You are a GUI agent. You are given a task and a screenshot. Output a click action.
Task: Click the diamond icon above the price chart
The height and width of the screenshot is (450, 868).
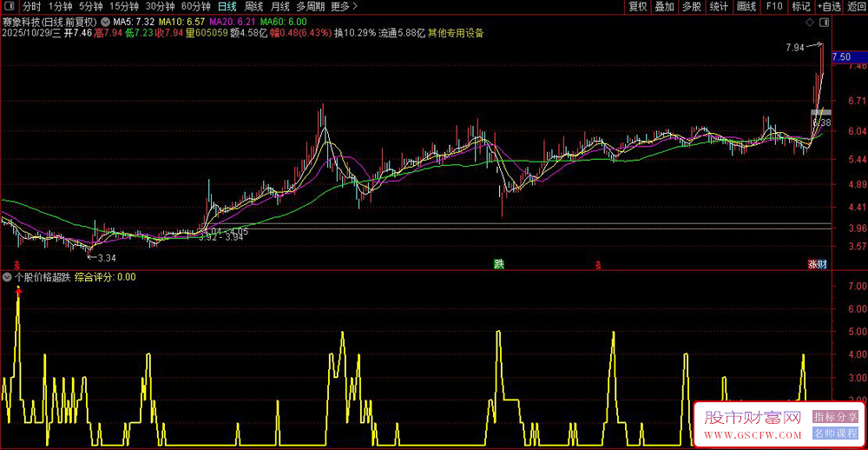(x=810, y=21)
